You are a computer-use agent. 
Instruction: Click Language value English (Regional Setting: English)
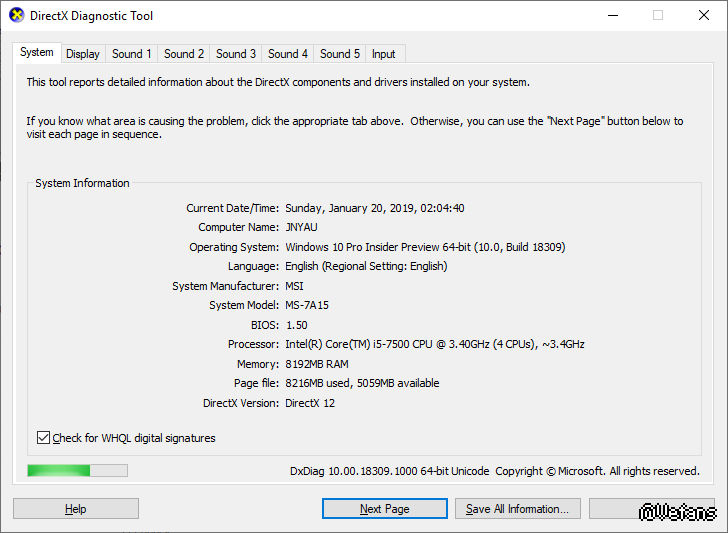click(366, 266)
